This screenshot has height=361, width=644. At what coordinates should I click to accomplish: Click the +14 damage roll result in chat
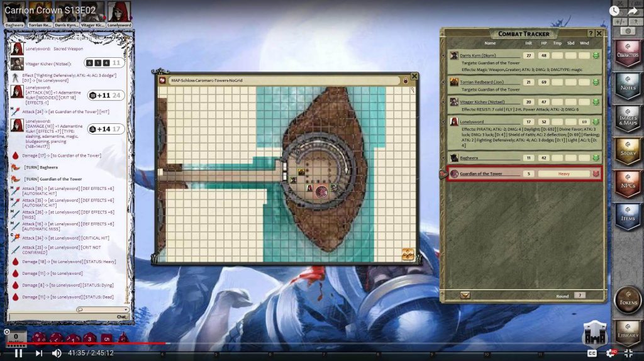pos(106,129)
